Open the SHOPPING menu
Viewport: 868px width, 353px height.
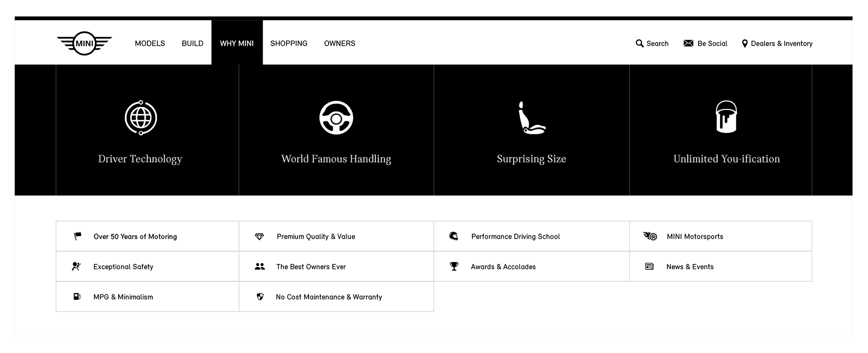point(288,43)
